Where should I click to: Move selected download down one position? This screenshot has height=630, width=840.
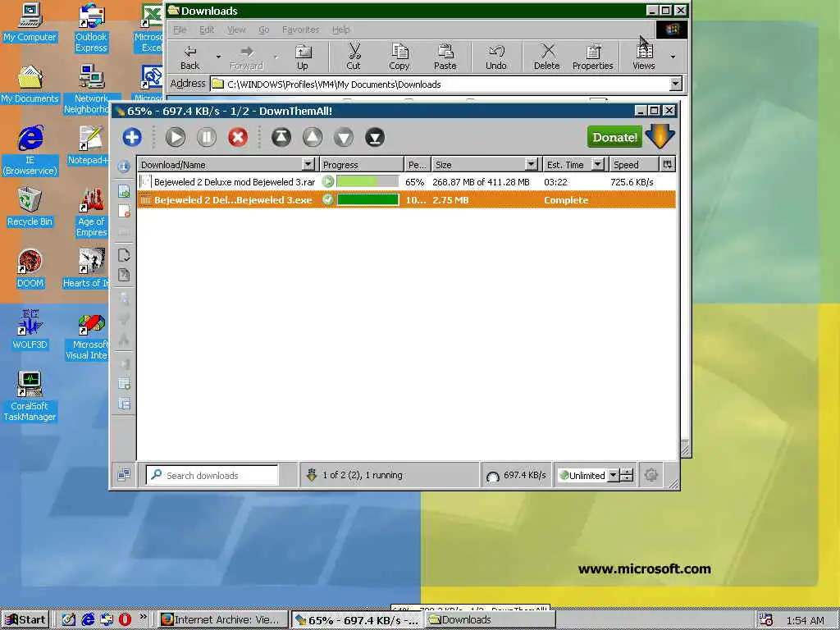(344, 137)
